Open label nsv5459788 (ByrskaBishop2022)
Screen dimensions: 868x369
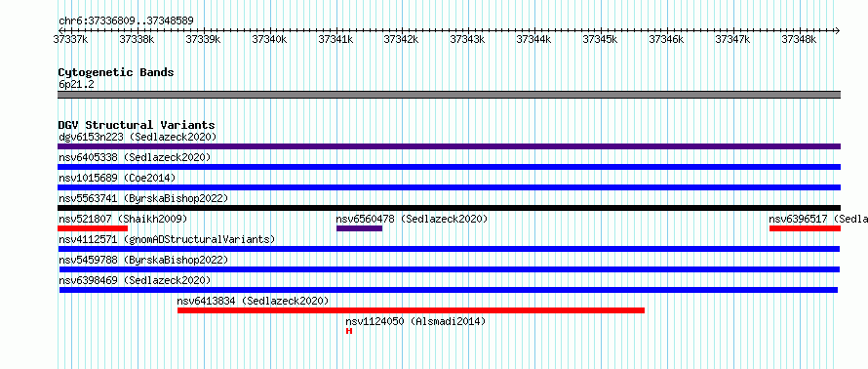point(143,260)
